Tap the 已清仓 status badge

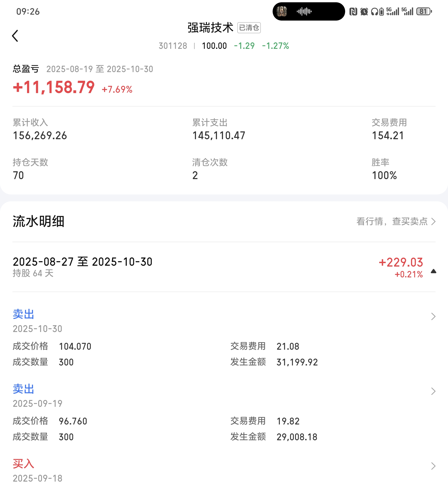(249, 28)
